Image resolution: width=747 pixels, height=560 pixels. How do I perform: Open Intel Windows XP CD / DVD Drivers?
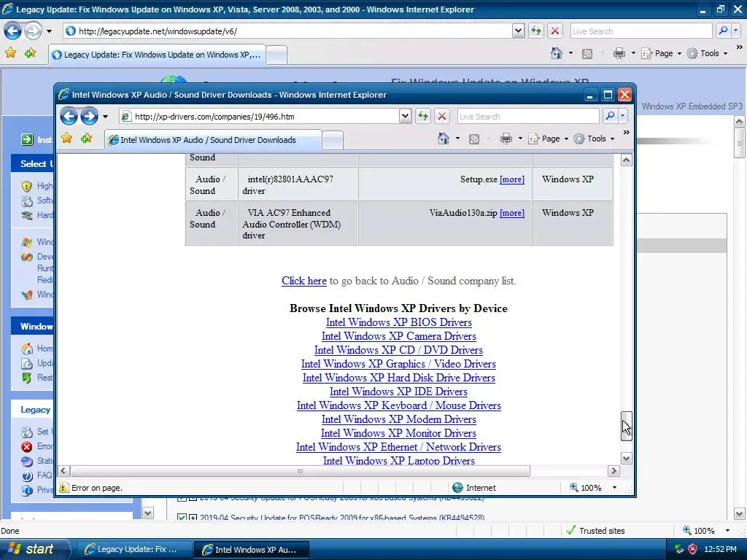click(x=398, y=350)
